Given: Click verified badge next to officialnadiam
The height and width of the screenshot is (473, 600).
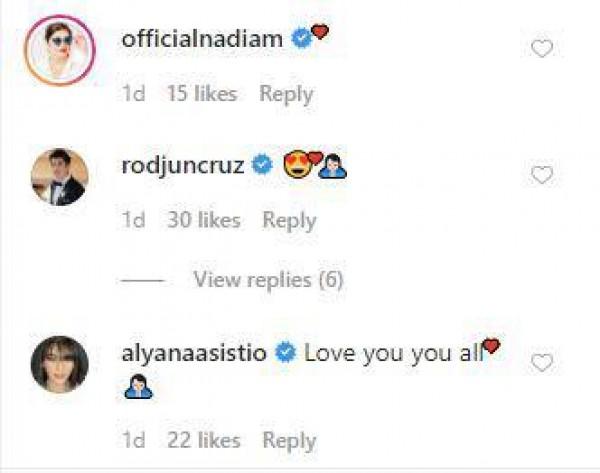Looking at the screenshot, I should pos(298,39).
